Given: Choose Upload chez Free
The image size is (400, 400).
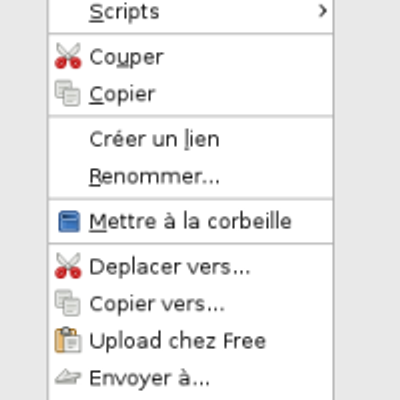Looking at the screenshot, I should 191,341.
